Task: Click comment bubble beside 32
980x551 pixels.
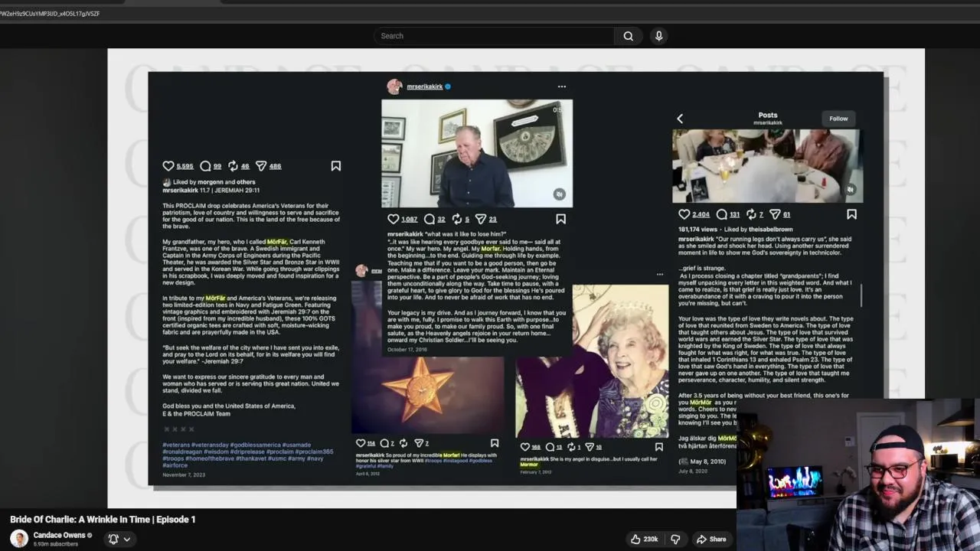Action: (x=430, y=219)
